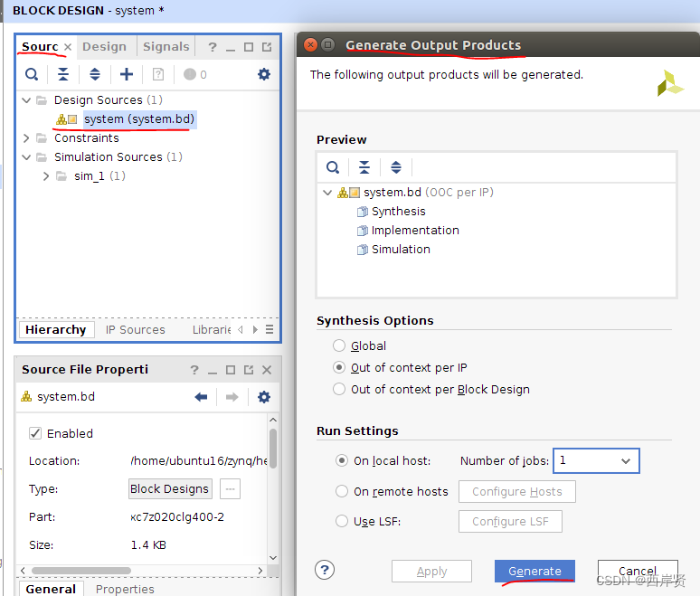
Task: Select the Global synthesis option
Action: click(x=339, y=345)
